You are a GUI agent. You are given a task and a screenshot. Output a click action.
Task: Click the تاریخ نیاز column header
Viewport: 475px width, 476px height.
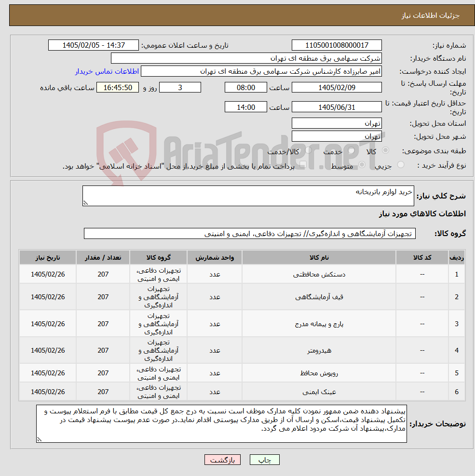coord(48,257)
